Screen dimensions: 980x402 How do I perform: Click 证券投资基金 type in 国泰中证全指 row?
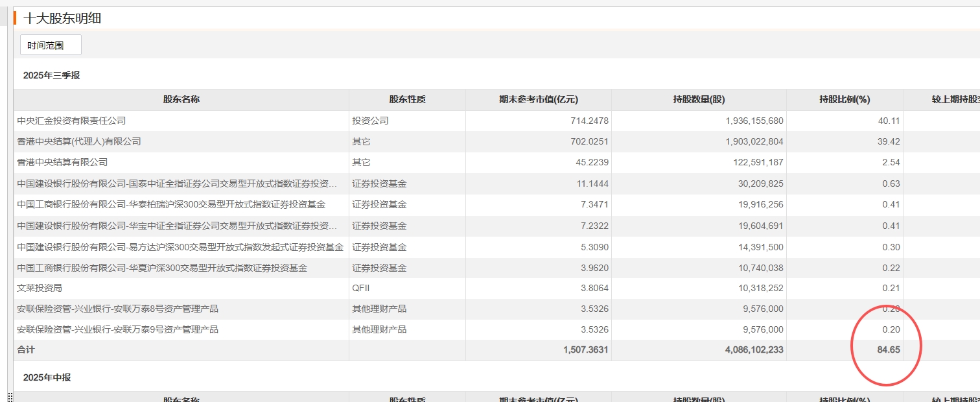[379, 183]
